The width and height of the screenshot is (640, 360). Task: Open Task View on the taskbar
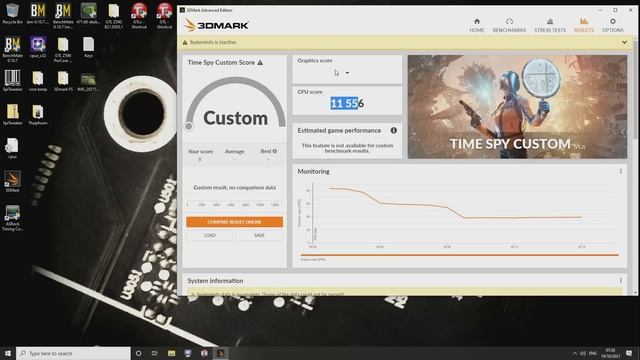click(155, 353)
